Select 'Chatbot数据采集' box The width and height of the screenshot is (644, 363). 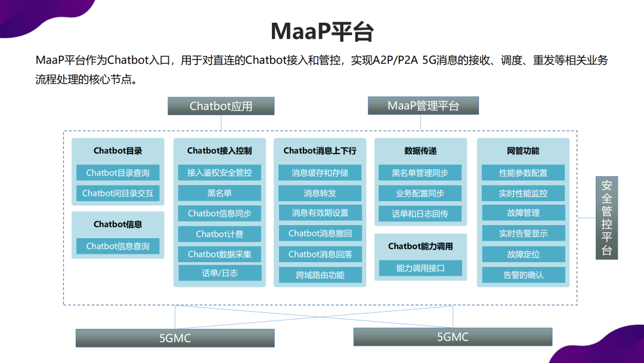(x=219, y=254)
